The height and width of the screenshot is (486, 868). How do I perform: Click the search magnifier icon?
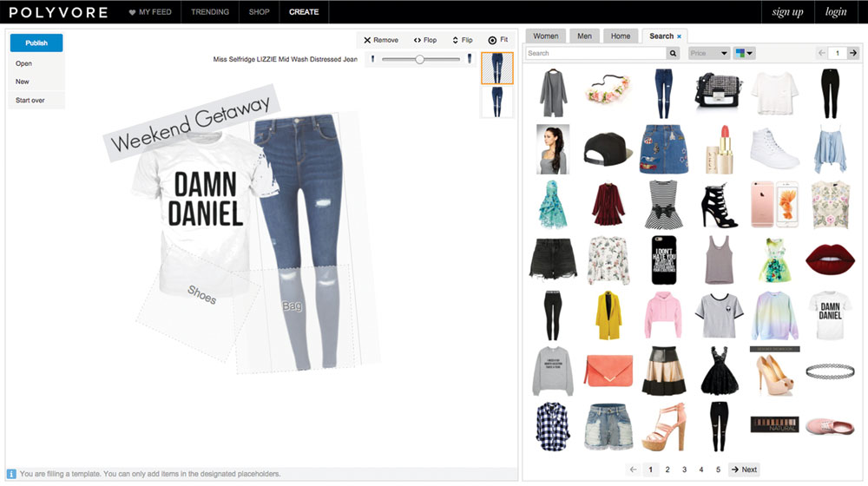(674, 53)
